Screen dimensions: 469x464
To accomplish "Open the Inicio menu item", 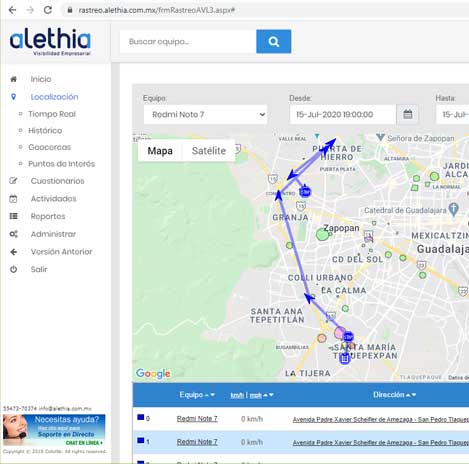I will 41,79.
